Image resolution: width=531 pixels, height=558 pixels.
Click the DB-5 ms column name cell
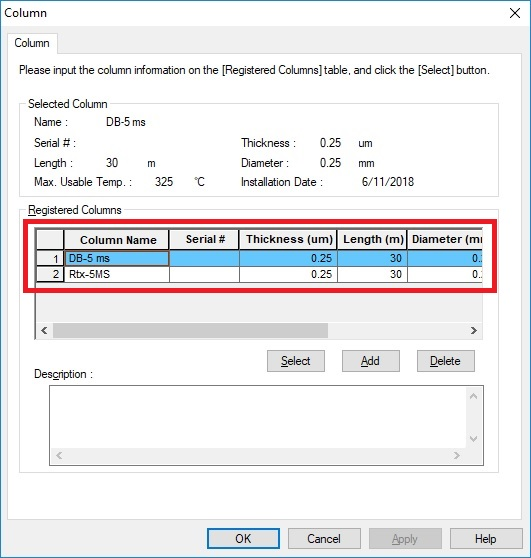117,258
